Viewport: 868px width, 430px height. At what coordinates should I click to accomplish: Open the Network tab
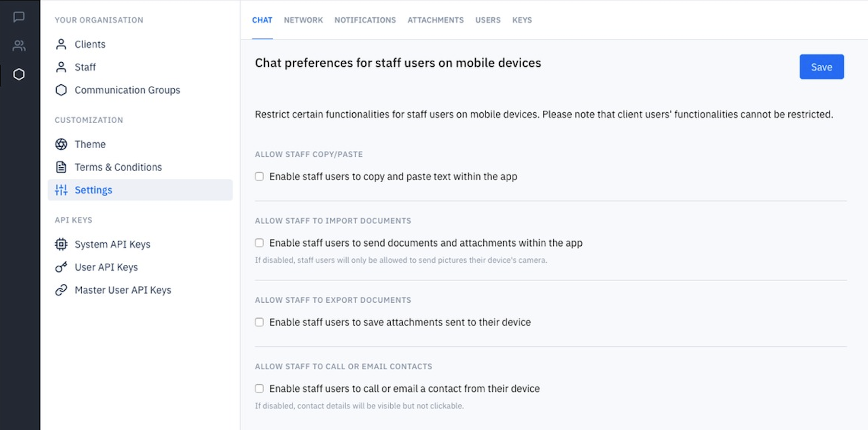pos(303,20)
